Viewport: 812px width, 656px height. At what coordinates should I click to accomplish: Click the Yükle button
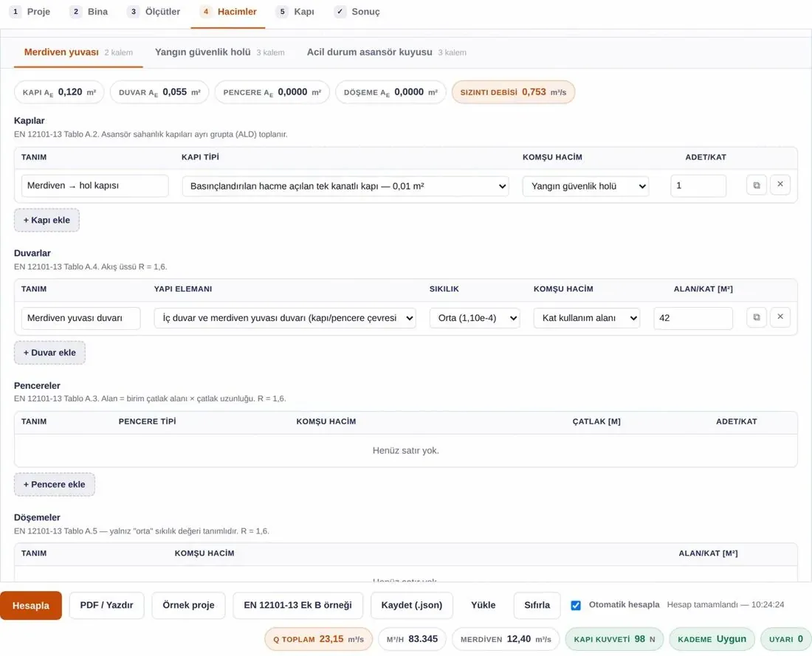click(484, 605)
